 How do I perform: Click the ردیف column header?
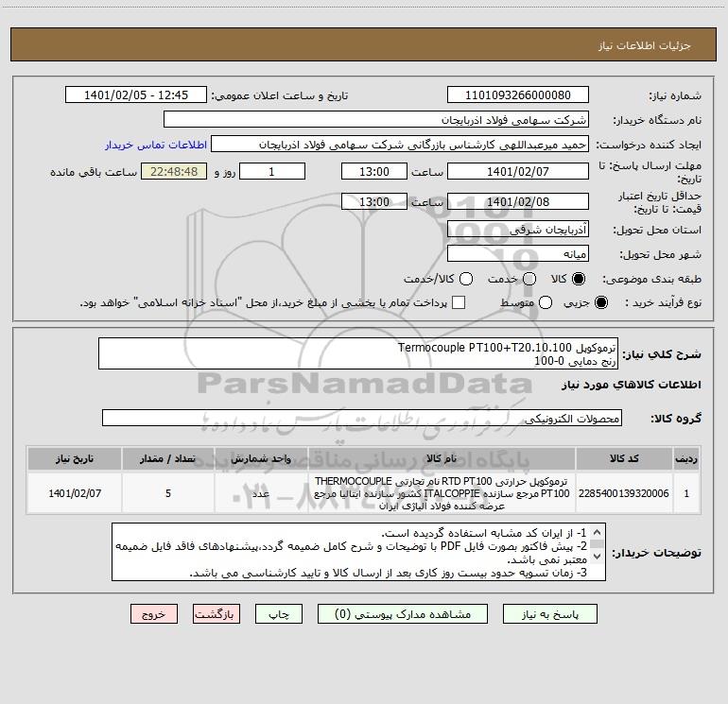tap(686, 458)
